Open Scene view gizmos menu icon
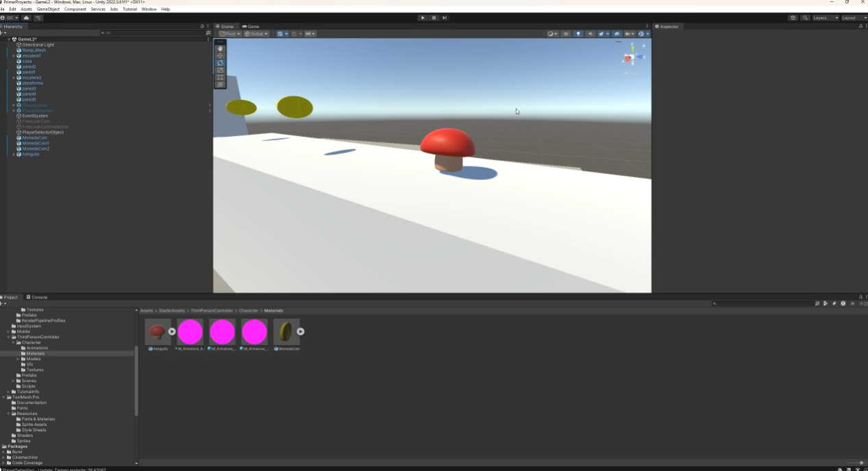 click(x=643, y=34)
